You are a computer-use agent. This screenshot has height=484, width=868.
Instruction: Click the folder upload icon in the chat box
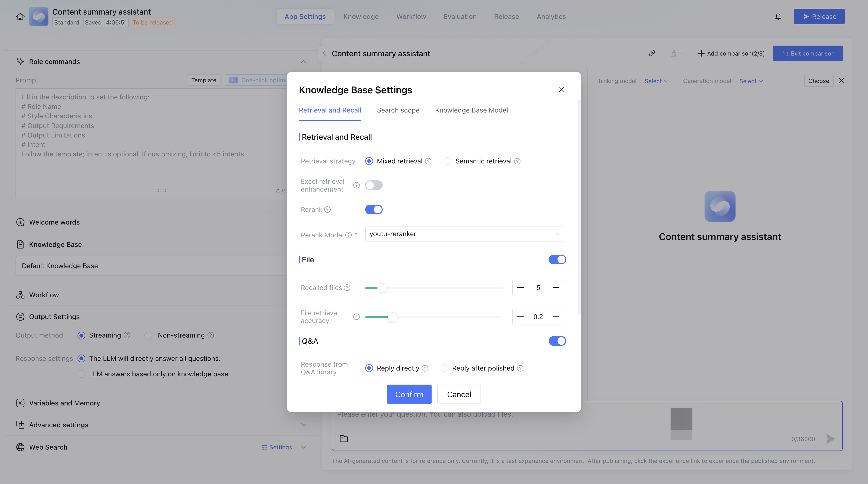(x=344, y=438)
